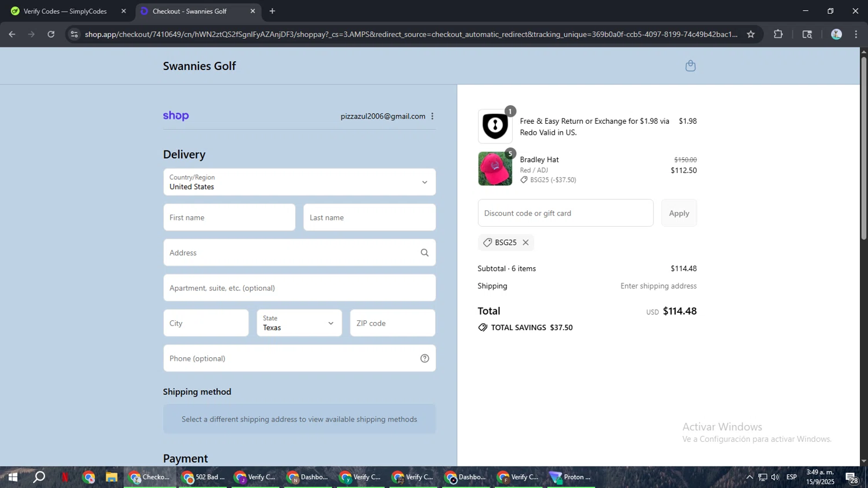Go back to the previous page
This screenshot has height=488, width=868.
click(x=12, y=34)
